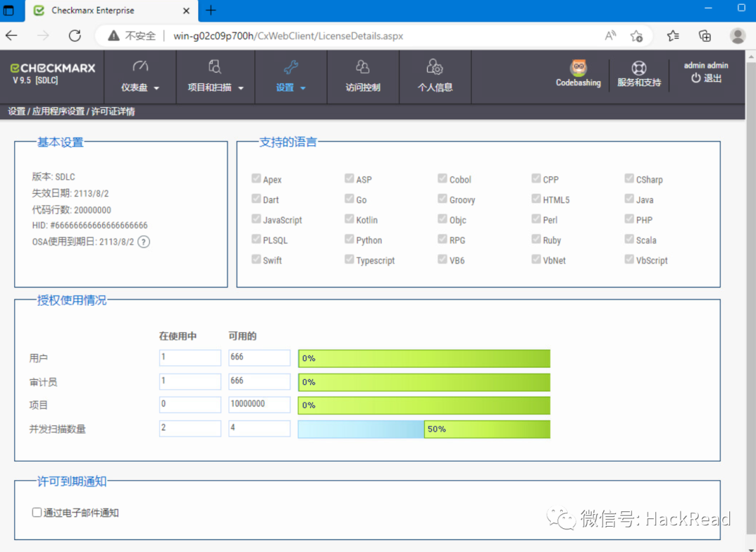Click the 失效日期: 2113/8/2 text
Image resolution: width=756 pixels, height=552 pixels.
[71, 193]
